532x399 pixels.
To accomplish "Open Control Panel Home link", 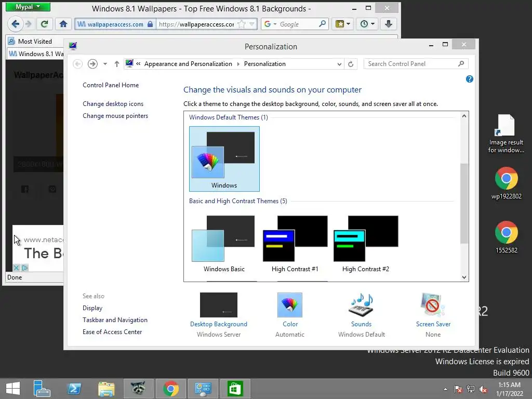I will 111,85.
